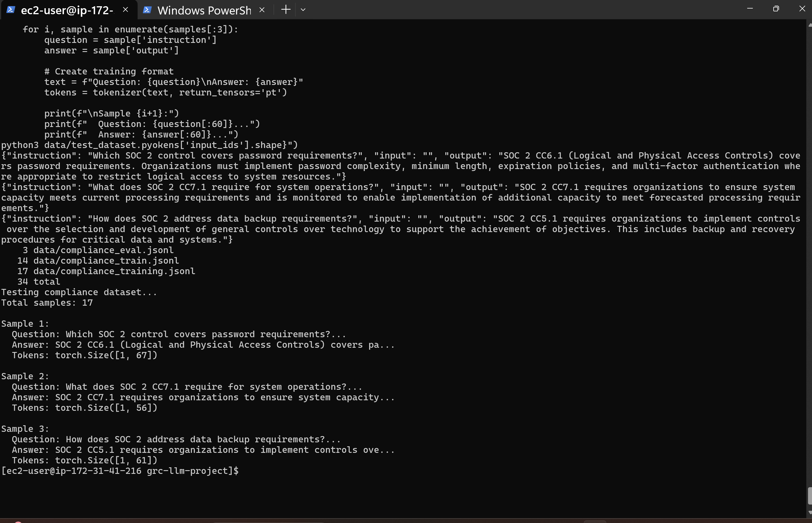Click the red indicator at bottom left
Screen dimensions: 812x523
(x=19, y=521)
